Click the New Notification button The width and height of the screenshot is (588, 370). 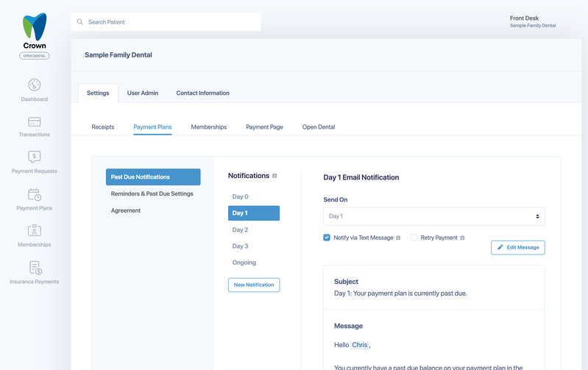(254, 285)
